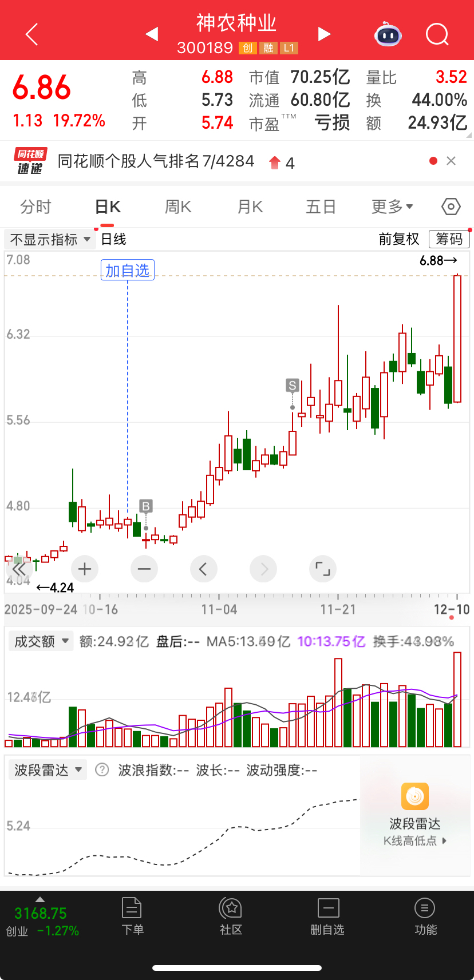474x980 pixels.
Task: Jump to earliest data double-chevron button
Action: (18, 569)
